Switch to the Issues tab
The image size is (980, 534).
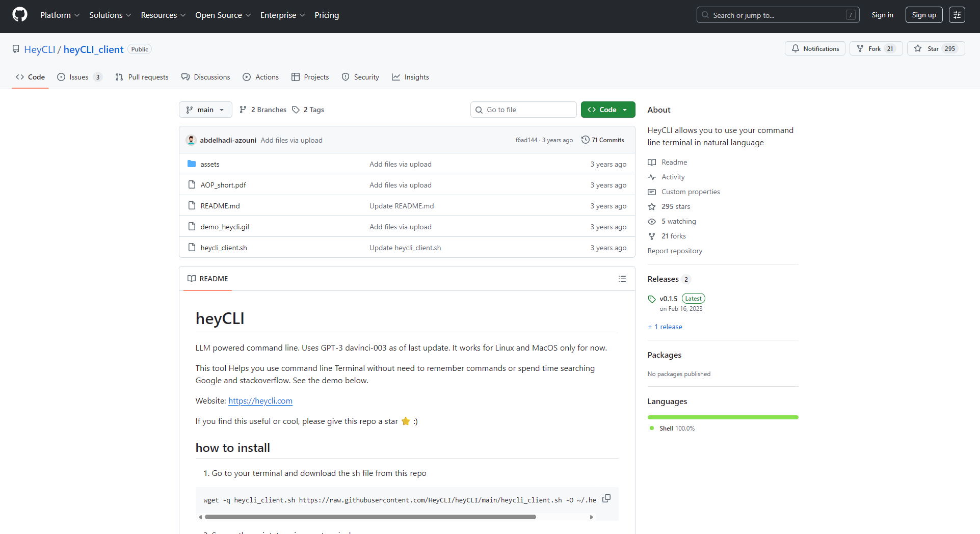(x=80, y=77)
